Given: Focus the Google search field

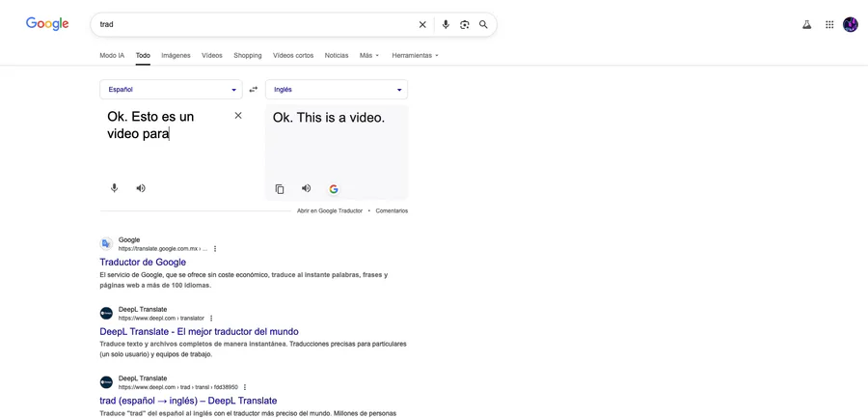Looking at the screenshot, I should (x=255, y=24).
